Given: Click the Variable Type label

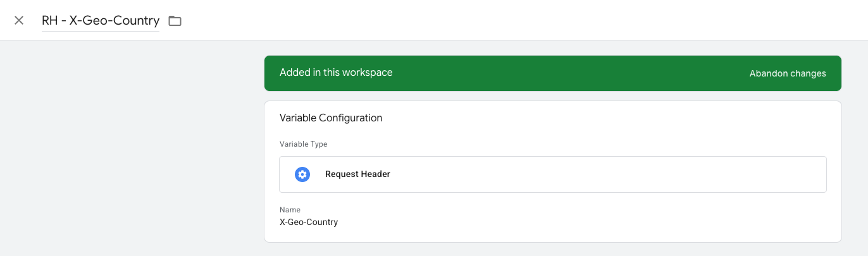Looking at the screenshot, I should [304, 144].
